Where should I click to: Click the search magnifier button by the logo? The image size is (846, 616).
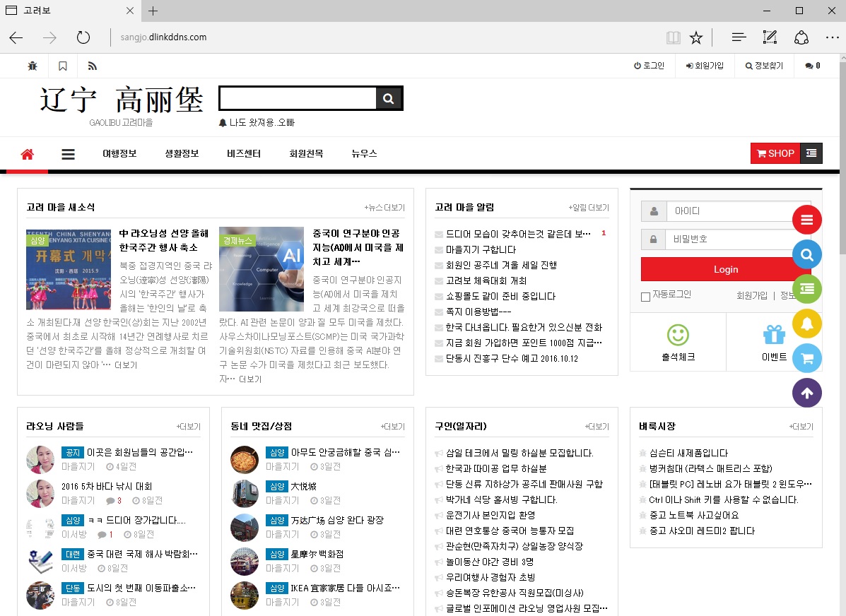pos(388,99)
